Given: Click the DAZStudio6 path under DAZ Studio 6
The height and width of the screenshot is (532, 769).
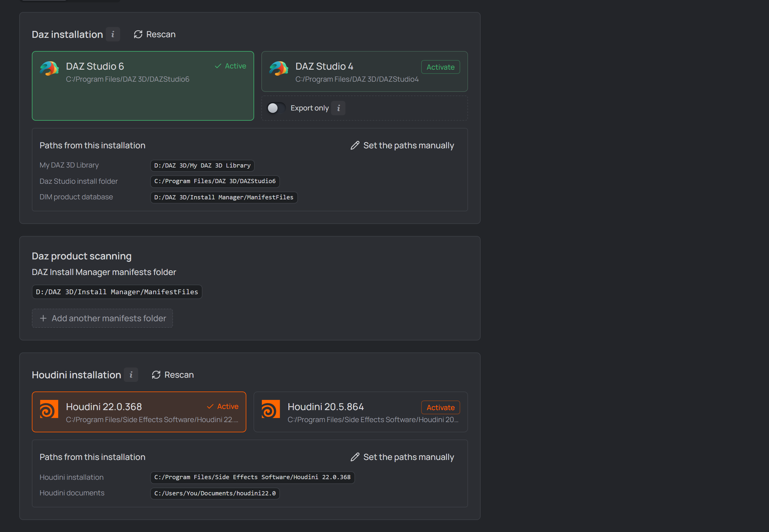Looking at the screenshot, I should tap(127, 79).
